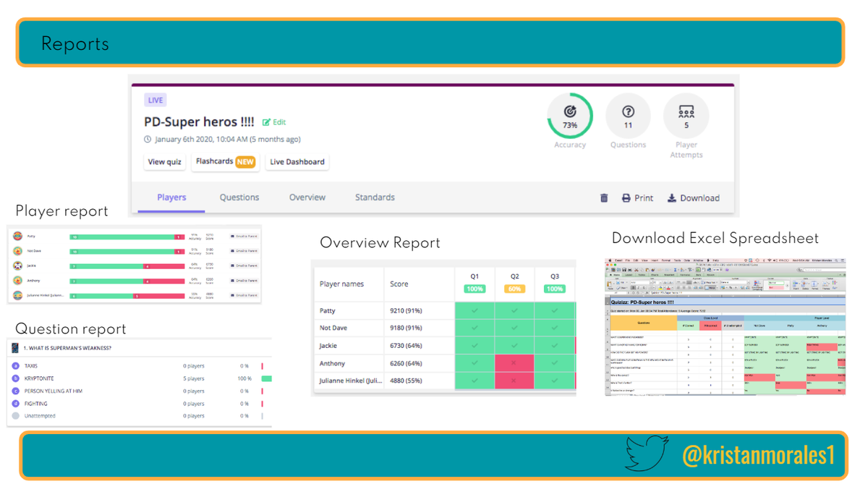Click Julianne Hinkel's incorrect Q2 cell
The image size is (868, 484).
click(x=514, y=381)
